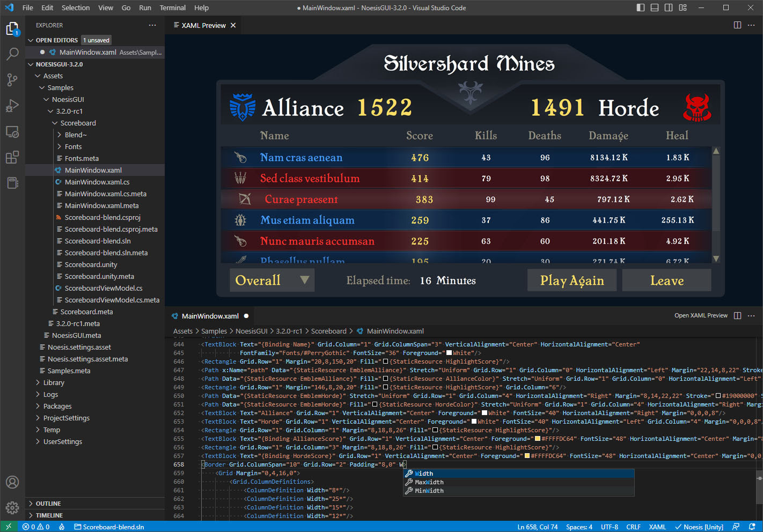Click Open XAML Preview link
This screenshot has width=763, height=532.
pyautogui.click(x=701, y=315)
